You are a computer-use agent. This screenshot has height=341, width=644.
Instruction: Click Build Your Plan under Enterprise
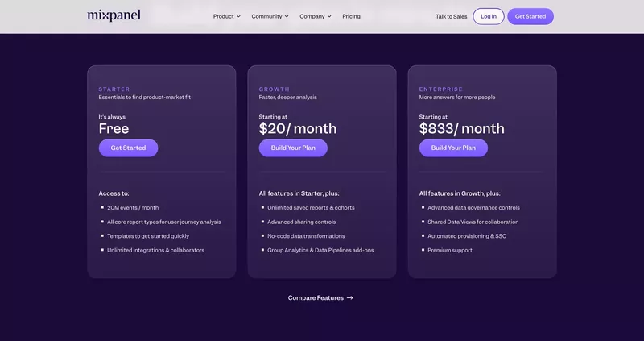click(x=453, y=148)
